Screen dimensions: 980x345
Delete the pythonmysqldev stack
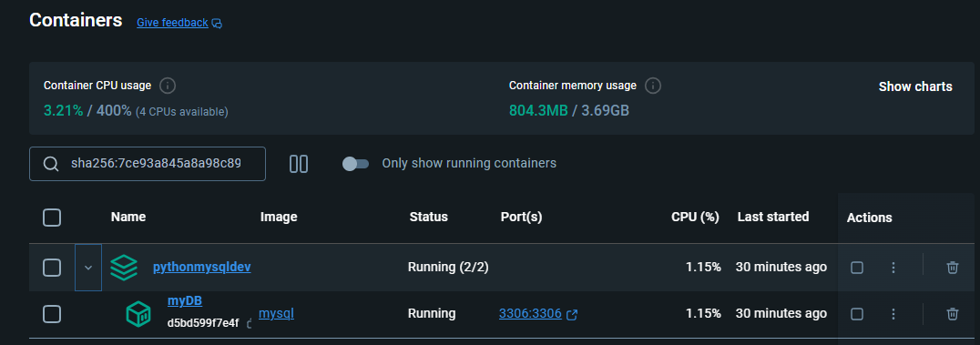coord(953,268)
